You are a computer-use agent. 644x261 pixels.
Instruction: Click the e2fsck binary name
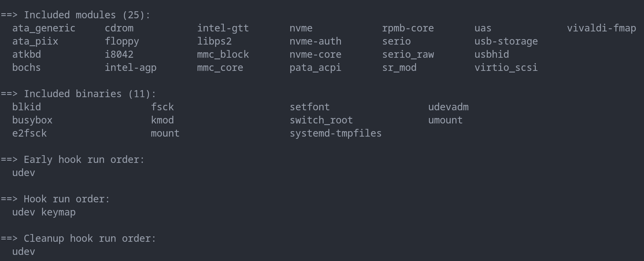pyautogui.click(x=29, y=133)
